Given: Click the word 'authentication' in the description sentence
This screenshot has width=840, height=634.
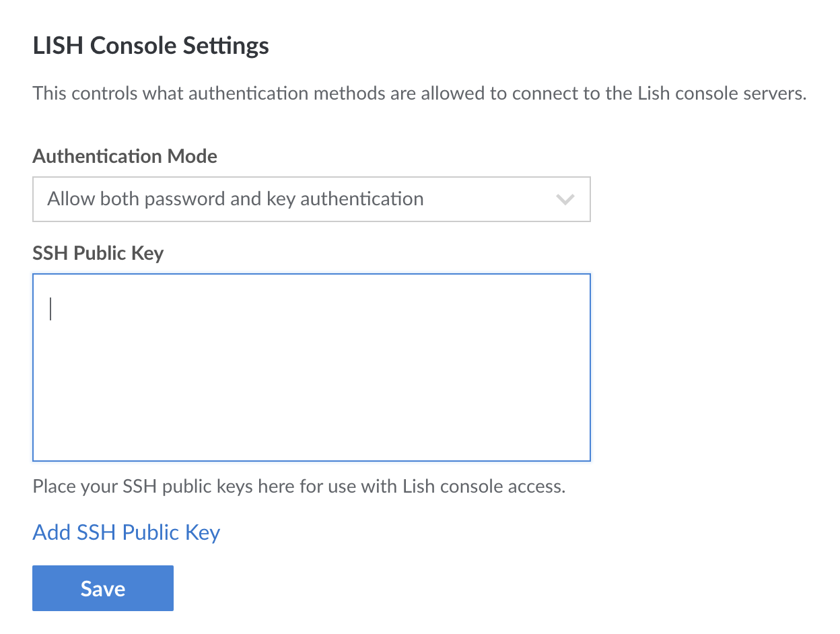Looking at the screenshot, I should click(x=242, y=94).
